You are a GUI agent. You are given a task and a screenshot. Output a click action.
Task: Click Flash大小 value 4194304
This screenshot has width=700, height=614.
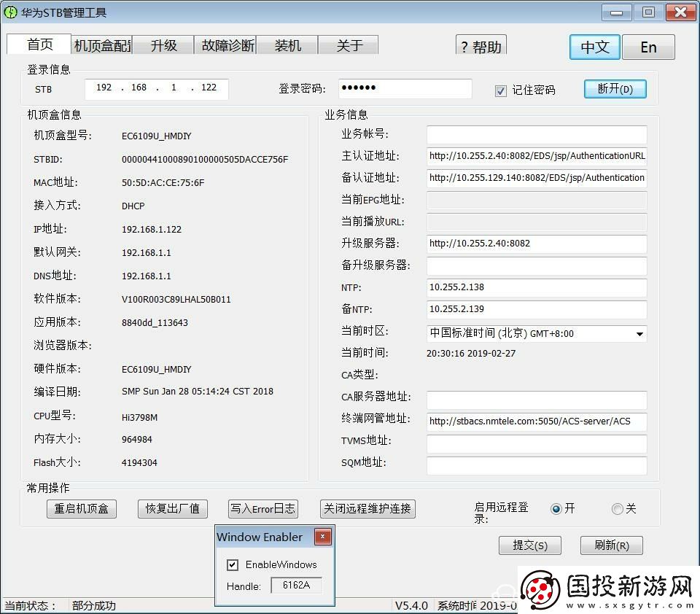coord(139,463)
